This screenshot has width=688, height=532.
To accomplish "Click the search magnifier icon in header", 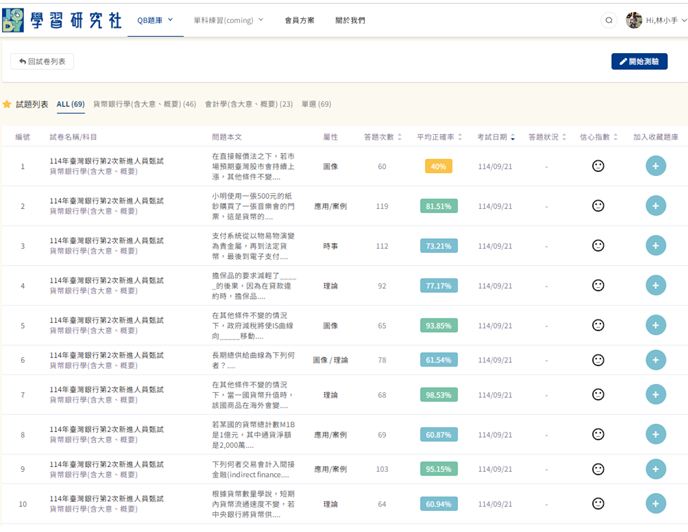I will (610, 20).
